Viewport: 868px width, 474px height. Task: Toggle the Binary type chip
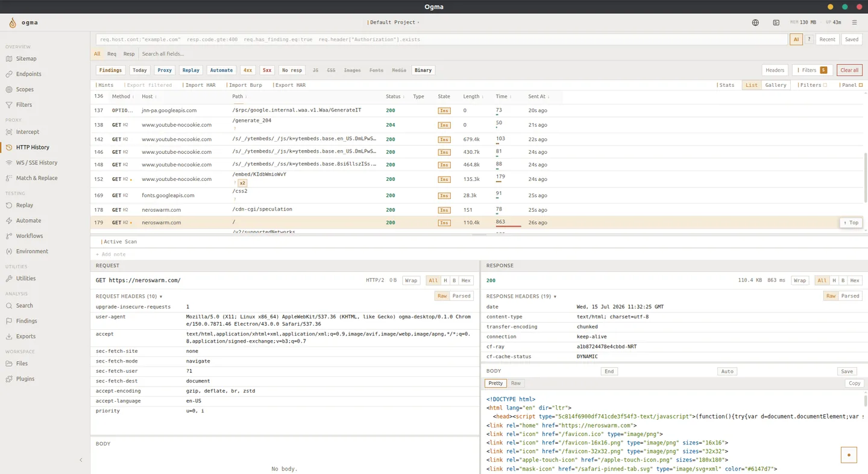coord(423,70)
